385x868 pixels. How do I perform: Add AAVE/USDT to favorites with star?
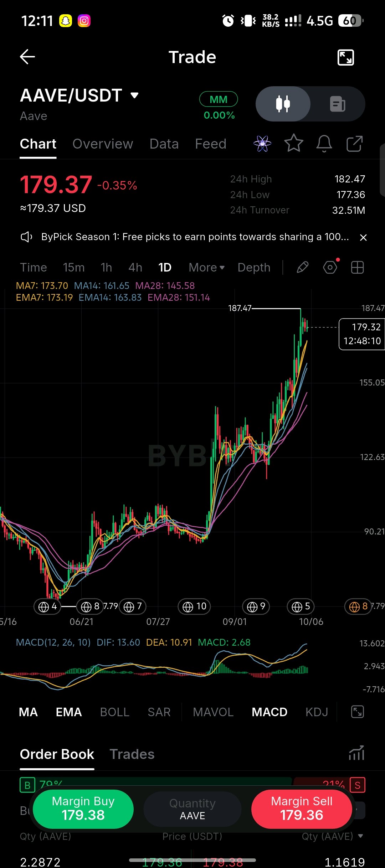coord(294,143)
